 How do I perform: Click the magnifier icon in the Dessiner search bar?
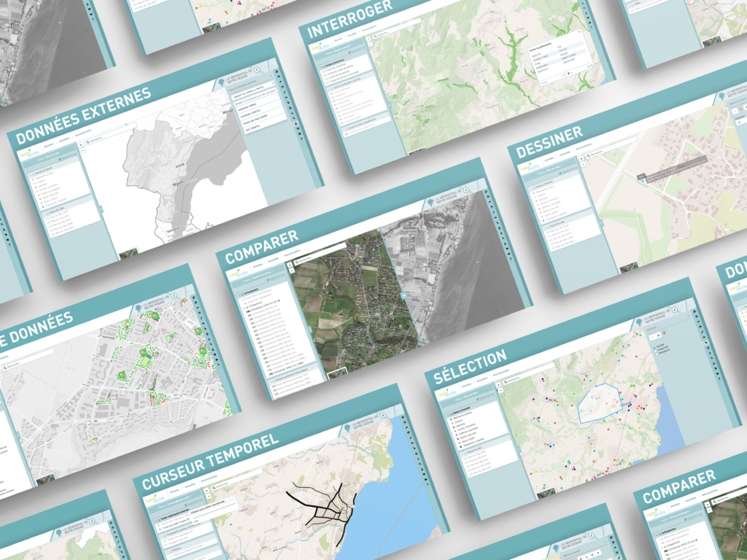point(588,155)
